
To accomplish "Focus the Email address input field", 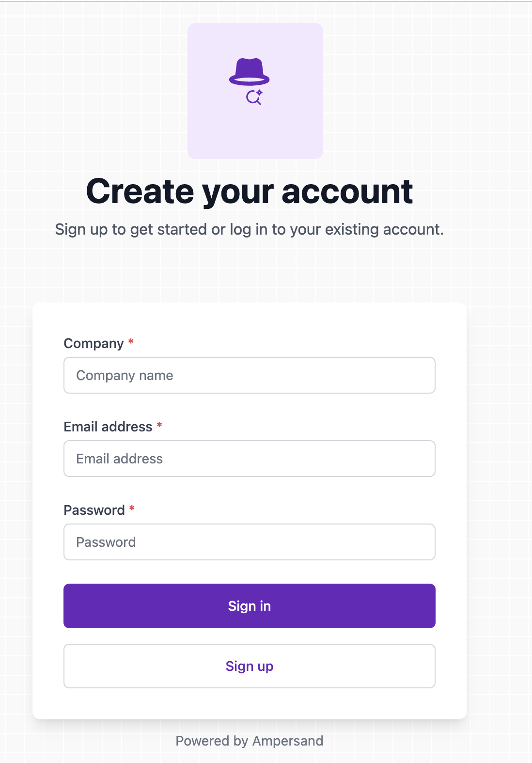I will [249, 459].
